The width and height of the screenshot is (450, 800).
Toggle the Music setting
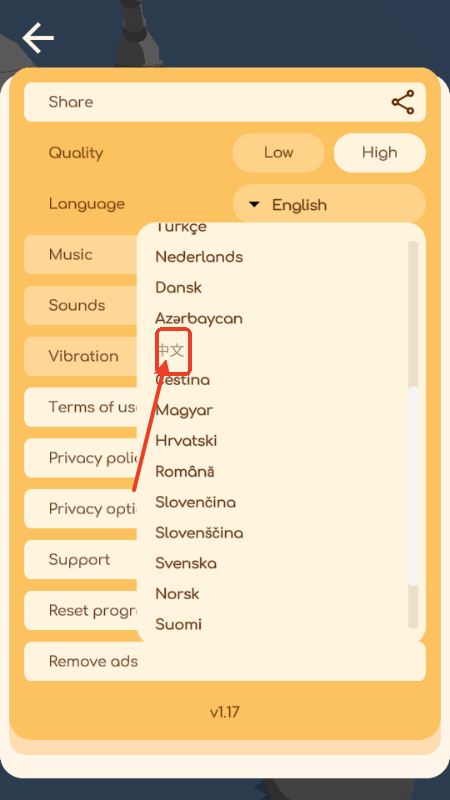(x=81, y=255)
